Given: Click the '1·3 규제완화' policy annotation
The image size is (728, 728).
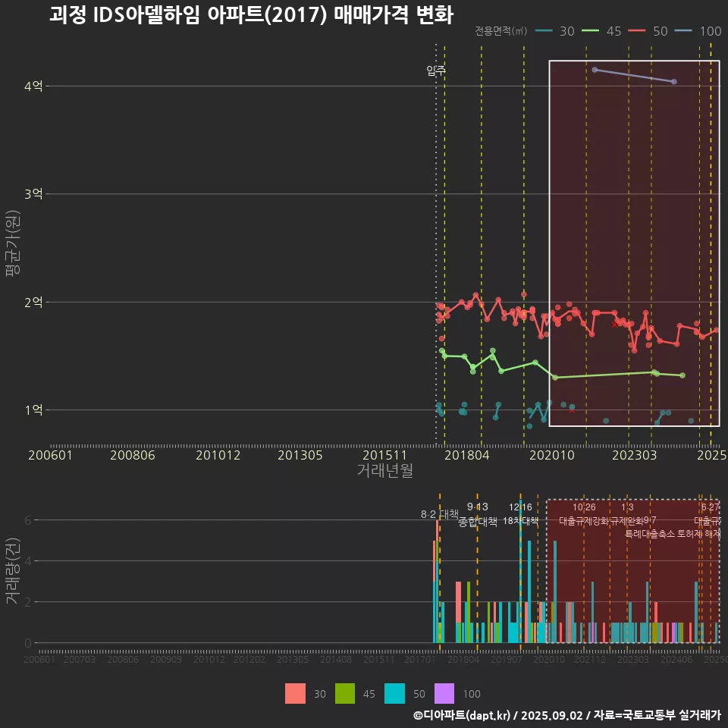Looking at the screenshot, I should click(627, 513).
